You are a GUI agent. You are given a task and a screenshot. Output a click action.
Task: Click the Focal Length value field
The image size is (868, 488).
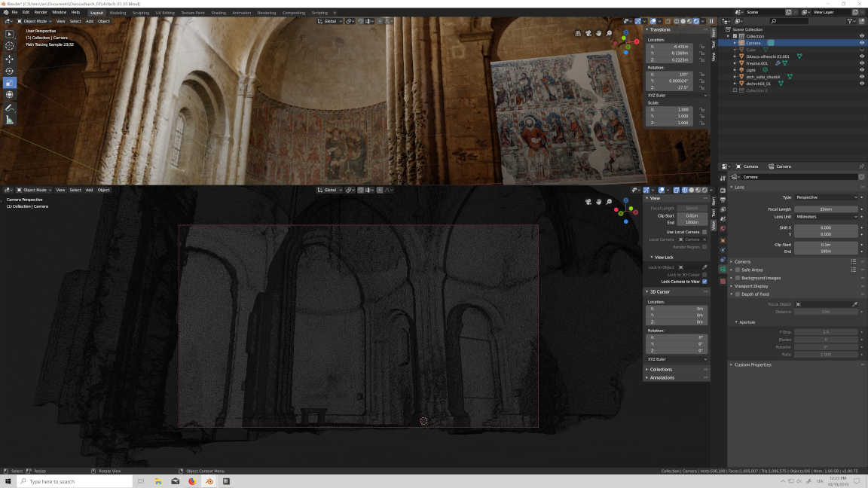coord(826,209)
